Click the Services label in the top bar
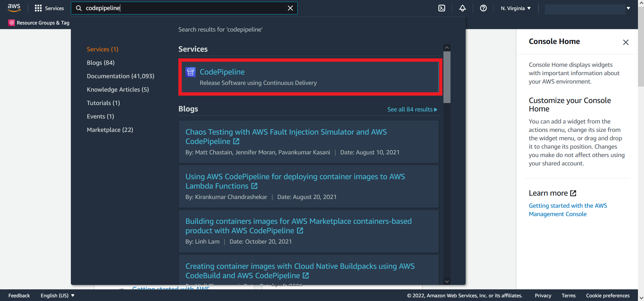Screen dimensions: 644x301 [x=54, y=8]
